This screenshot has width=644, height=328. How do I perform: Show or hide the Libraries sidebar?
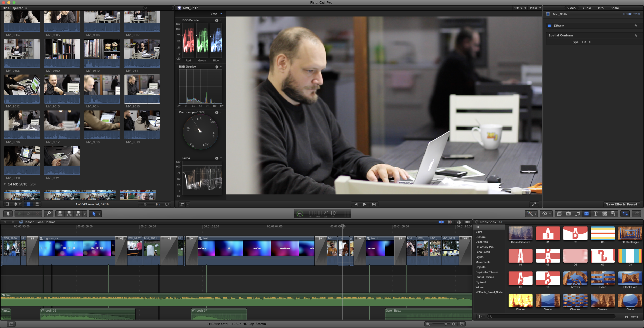pos(7,204)
